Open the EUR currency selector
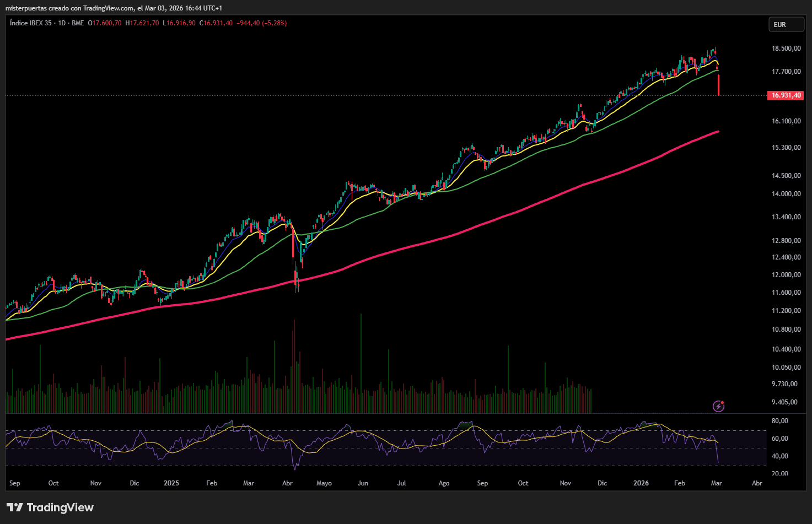Image resolution: width=812 pixels, height=524 pixels. 786,24
